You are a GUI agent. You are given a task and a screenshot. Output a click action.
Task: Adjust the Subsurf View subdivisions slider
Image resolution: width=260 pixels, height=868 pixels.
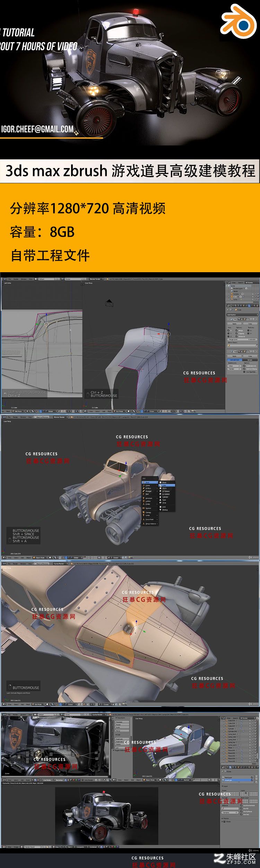coord(234,366)
